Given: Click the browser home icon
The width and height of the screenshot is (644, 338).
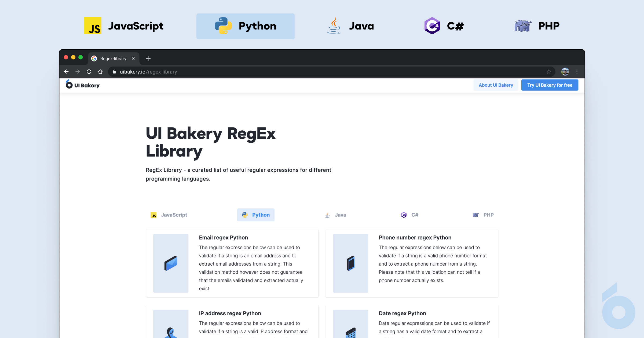Looking at the screenshot, I should (100, 72).
